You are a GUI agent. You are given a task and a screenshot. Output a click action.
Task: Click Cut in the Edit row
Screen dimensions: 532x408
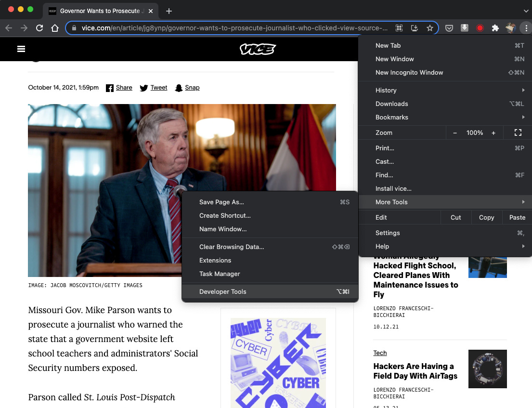(455, 218)
